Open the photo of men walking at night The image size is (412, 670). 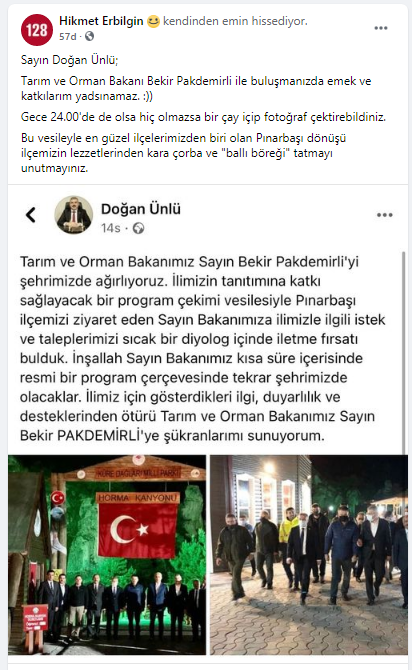click(x=309, y=555)
